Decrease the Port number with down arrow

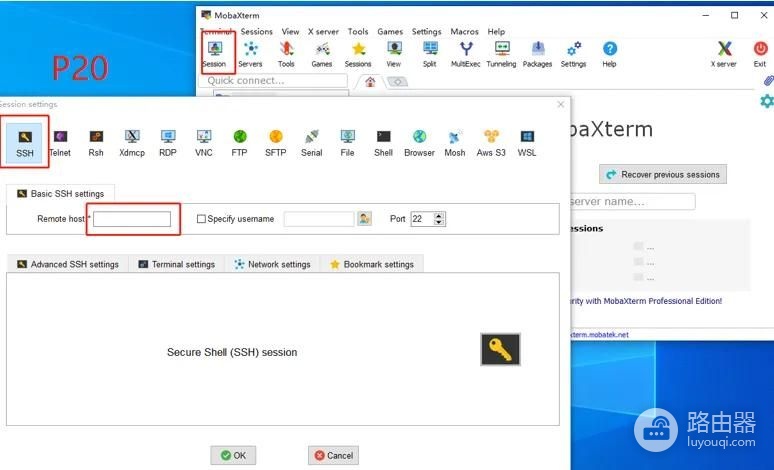[439, 222]
